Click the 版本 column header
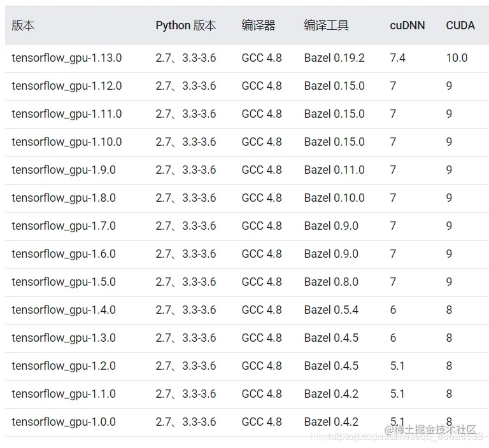 23,25
